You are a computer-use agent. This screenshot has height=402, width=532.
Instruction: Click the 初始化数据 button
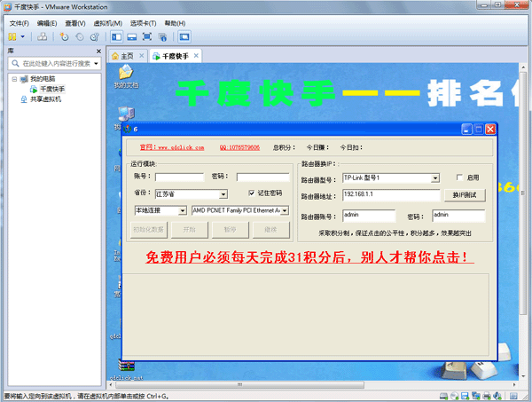coord(149,230)
